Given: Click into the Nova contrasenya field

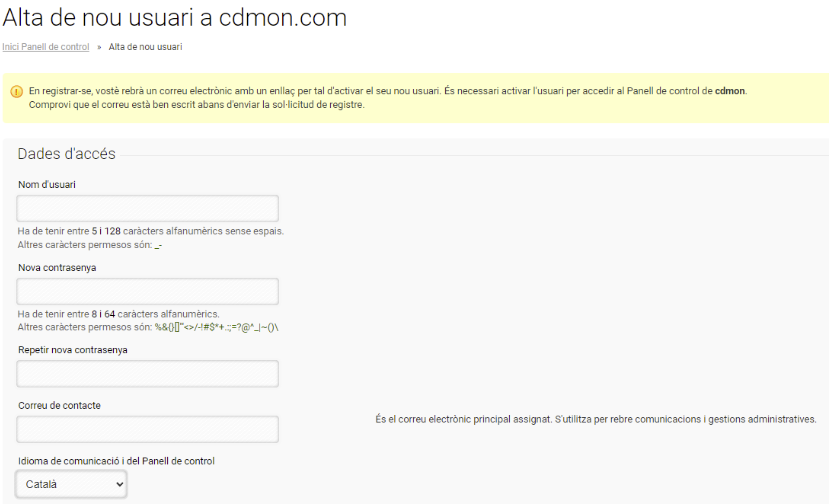Looking at the screenshot, I should [x=148, y=291].
